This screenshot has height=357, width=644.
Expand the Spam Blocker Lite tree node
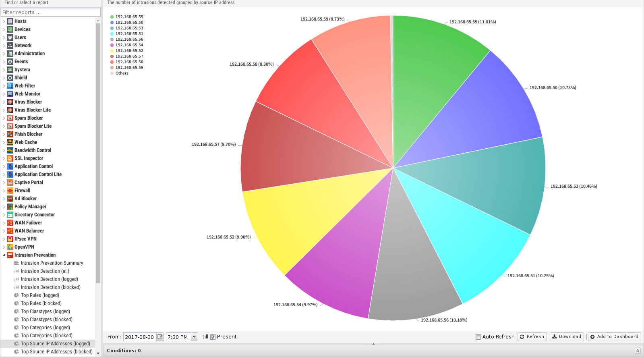coord(4,126)
